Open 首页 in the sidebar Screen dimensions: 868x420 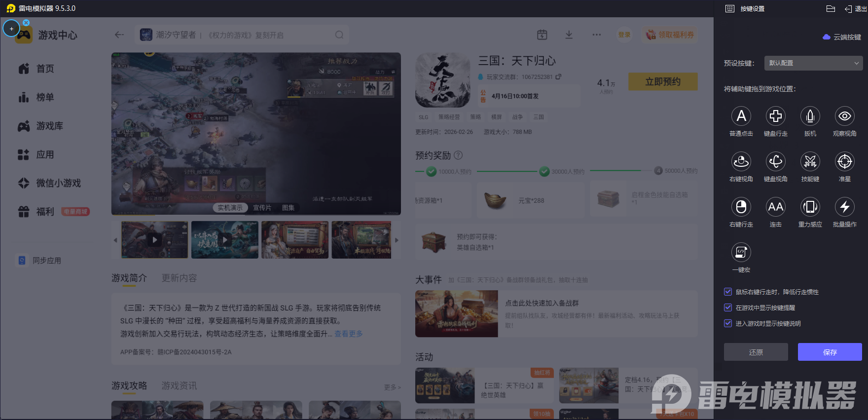click(x=36, y=69)
